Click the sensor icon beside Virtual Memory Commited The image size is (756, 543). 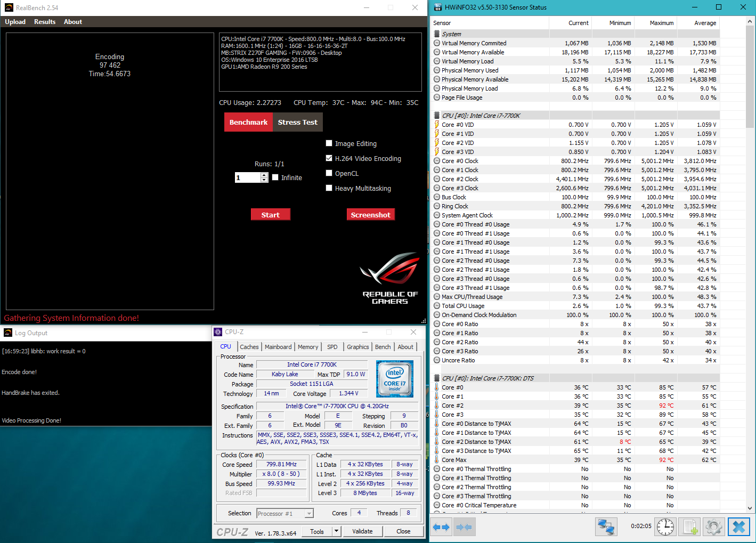pyautogui.click(x=437, y=43)
